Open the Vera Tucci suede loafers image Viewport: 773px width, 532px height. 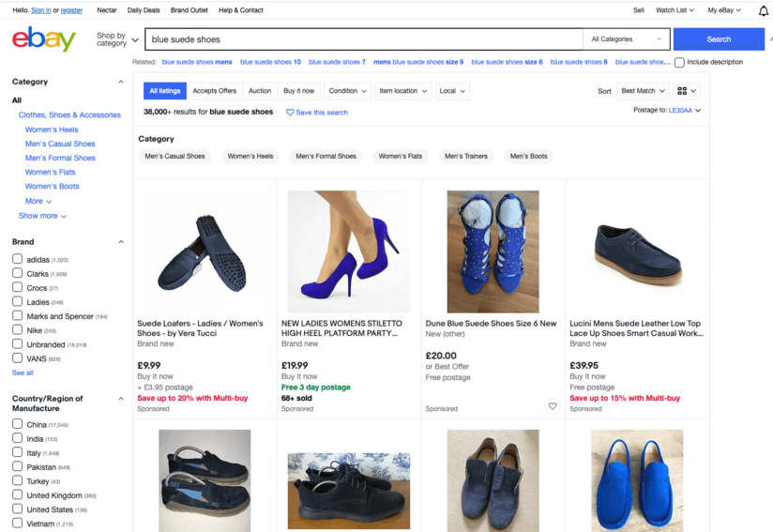[x=205, y=252]
